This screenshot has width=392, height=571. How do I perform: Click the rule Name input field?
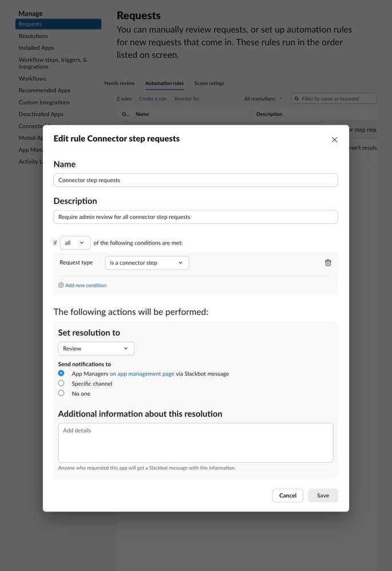pos(195,180)
